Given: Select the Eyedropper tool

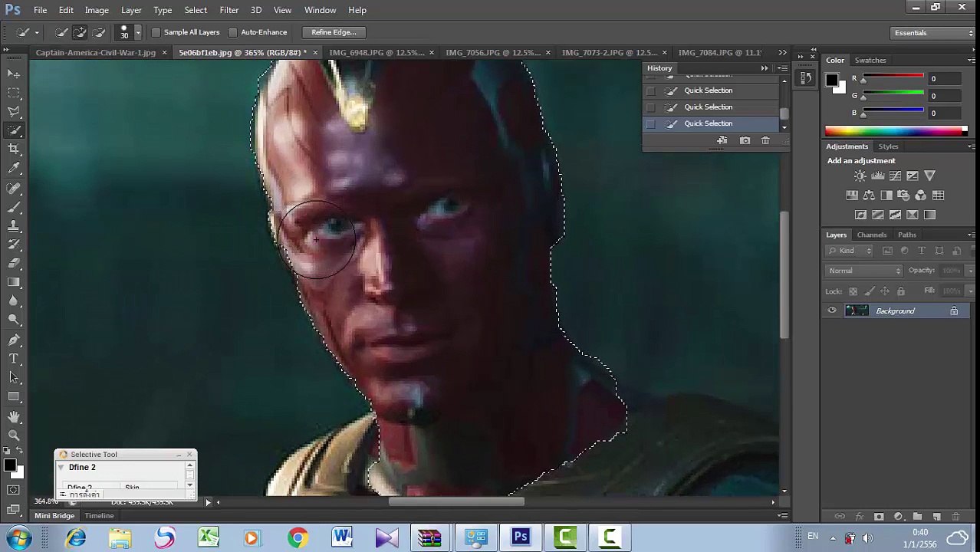Looking at the screenshot, I should 15,169.
